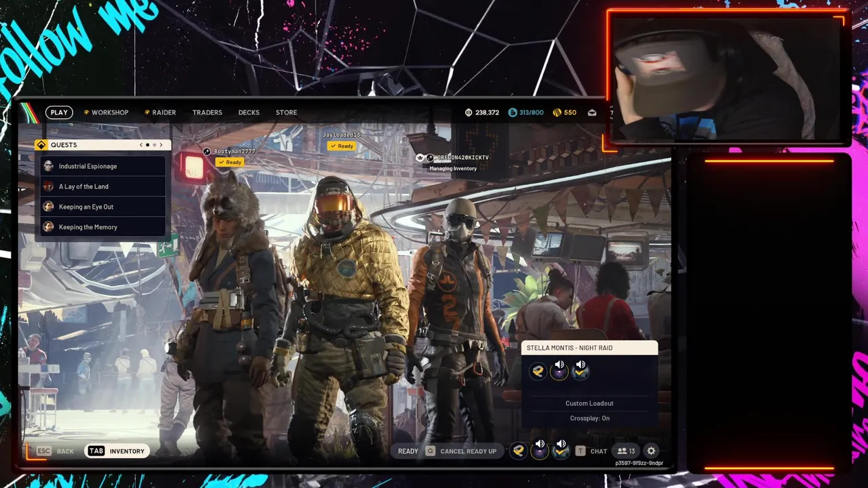The height and width of the screenshot is (488, 868).
Task: Click purple squad avatar in raid popup
Action: tap(559, 372)
